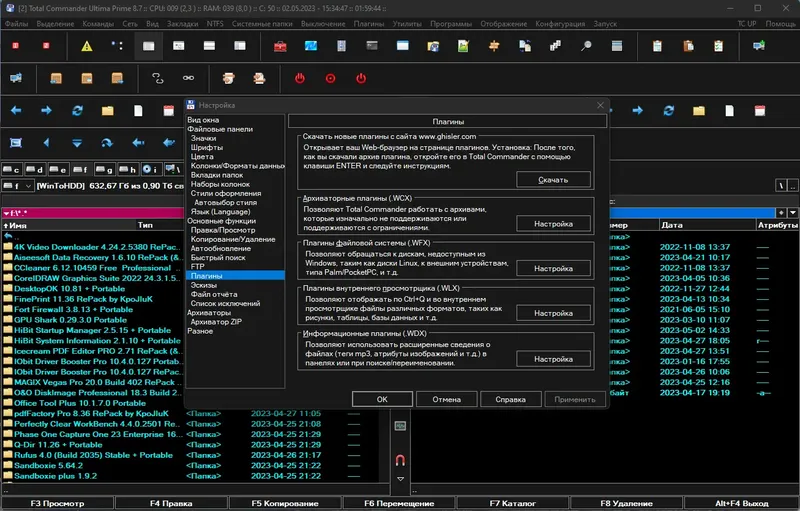Viewport: 800px width, 511px height.
Task: Click the magnifier search icon in toolbar
Action: tap(587, 46)
